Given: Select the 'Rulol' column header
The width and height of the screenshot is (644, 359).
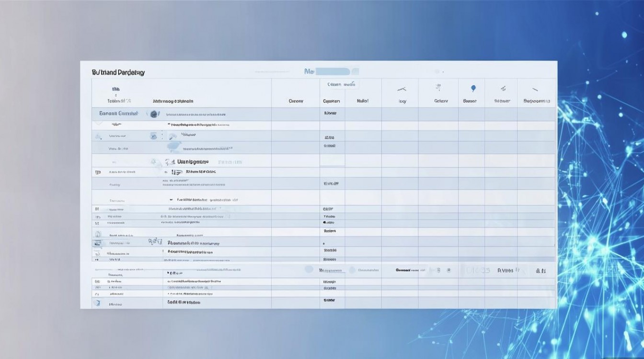Looking at the screenshot, I should [362, 101].
